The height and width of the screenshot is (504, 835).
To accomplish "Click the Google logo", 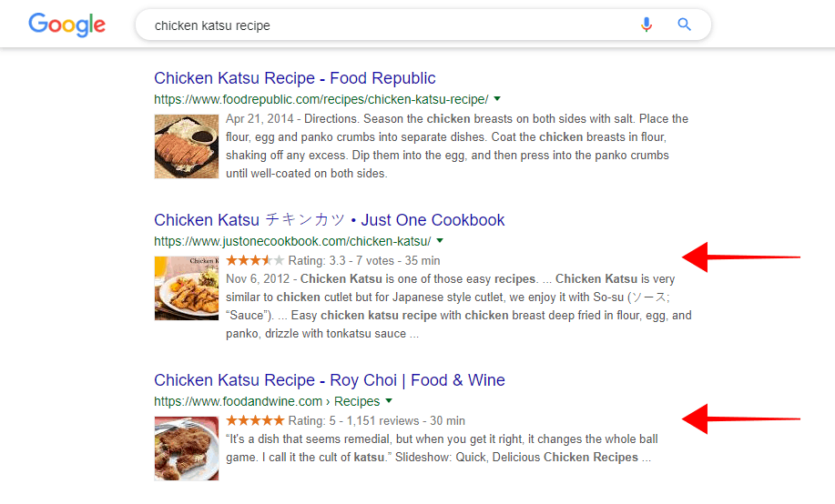I will tap(66, 25).
